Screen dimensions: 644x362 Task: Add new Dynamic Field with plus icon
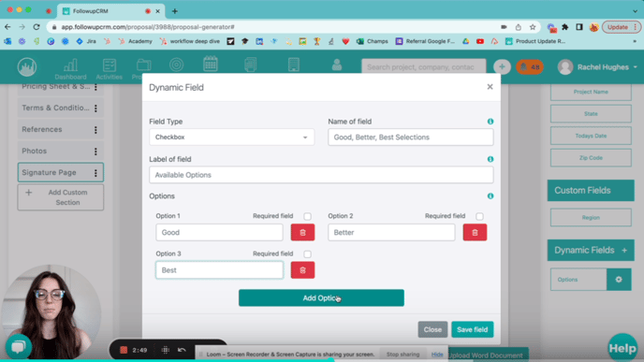point(624,250)
